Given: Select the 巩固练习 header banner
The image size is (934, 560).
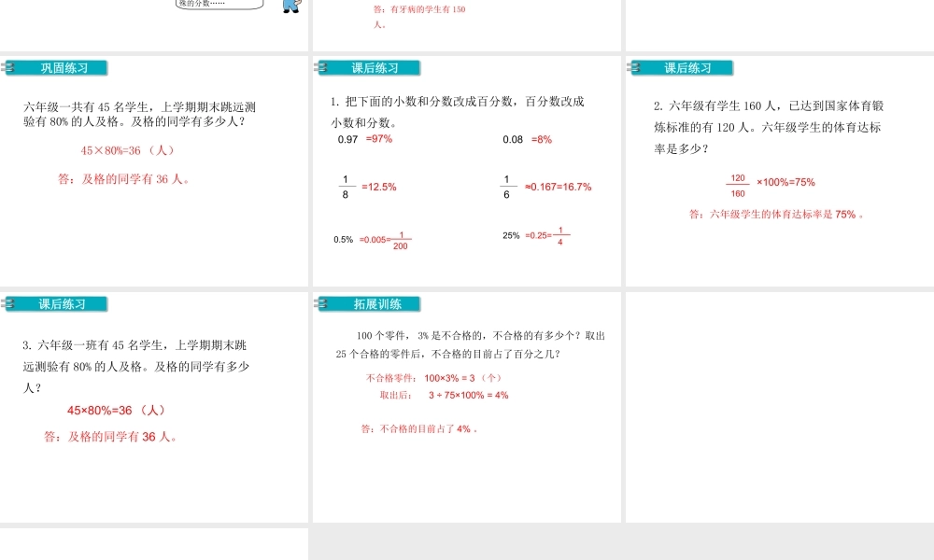Looking at the screenshot, I should pyautogui.click(x=64, y=68).
